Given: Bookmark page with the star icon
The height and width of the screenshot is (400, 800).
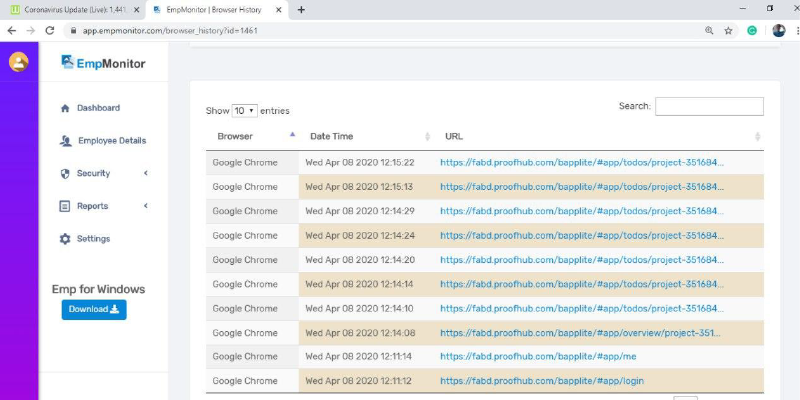Looking at the screenshot, I should (x=728, y=30).
